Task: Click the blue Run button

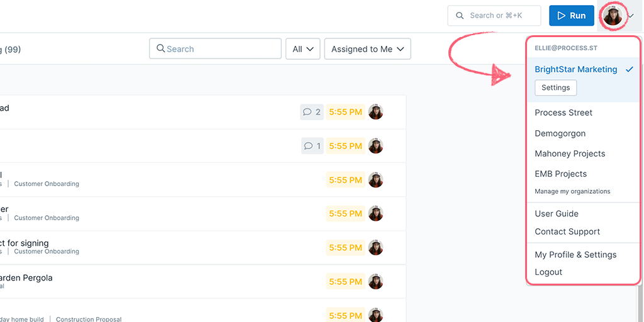Action: (571, 16)
